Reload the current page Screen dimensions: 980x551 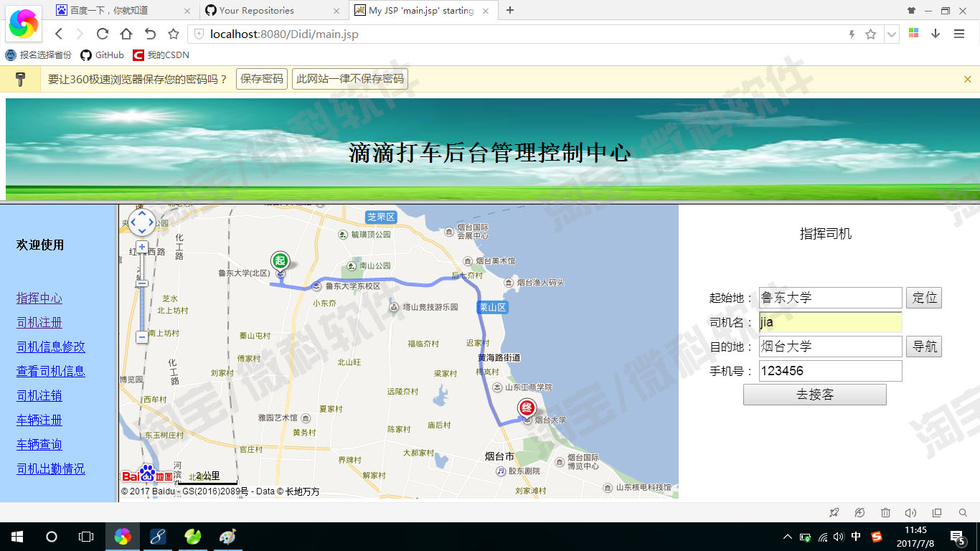click(x=103, y=34)
